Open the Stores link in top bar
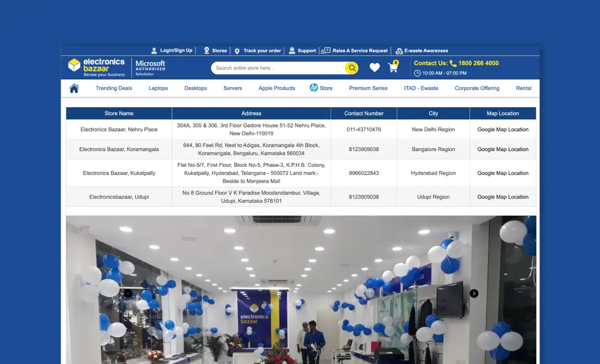Screen dimensions: 600x364 215,50
